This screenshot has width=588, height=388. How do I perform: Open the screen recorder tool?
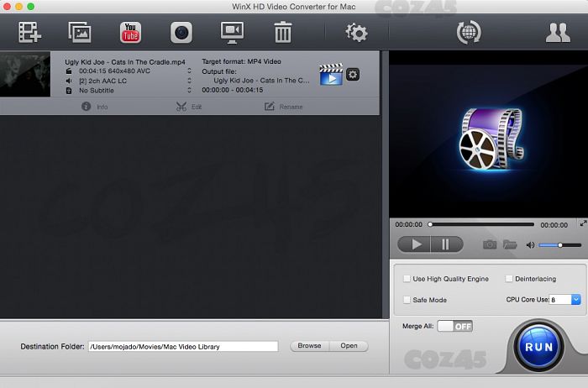tap(232, 33)
